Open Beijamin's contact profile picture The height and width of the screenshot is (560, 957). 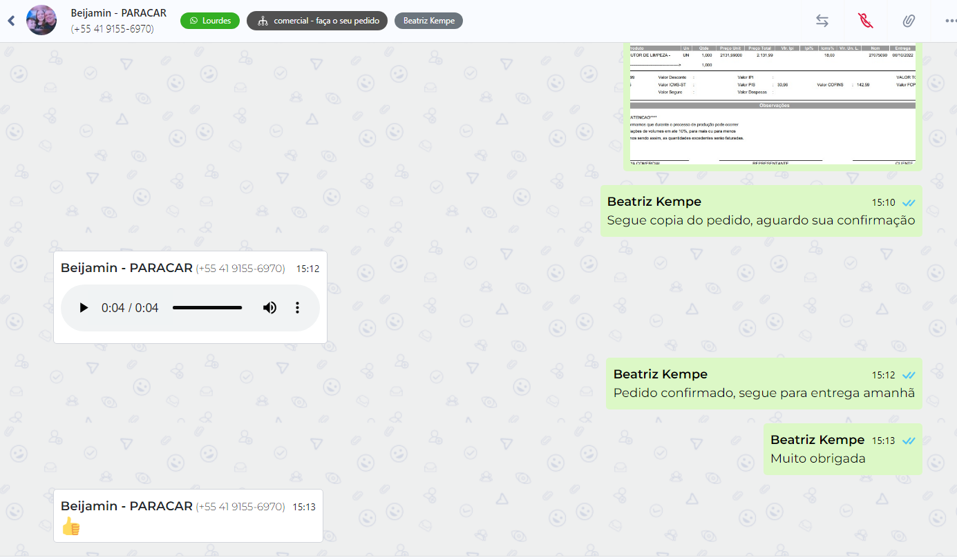41,21
